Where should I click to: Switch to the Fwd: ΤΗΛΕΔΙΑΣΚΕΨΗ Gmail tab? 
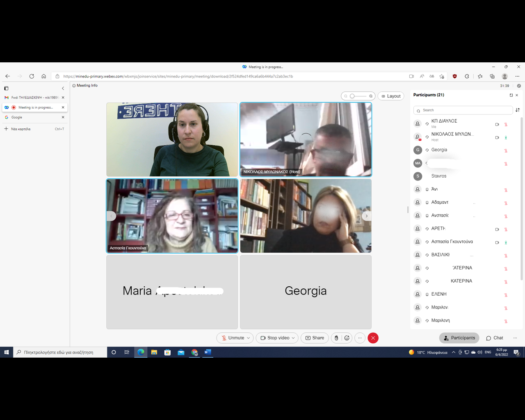click(x=33, y=98)
